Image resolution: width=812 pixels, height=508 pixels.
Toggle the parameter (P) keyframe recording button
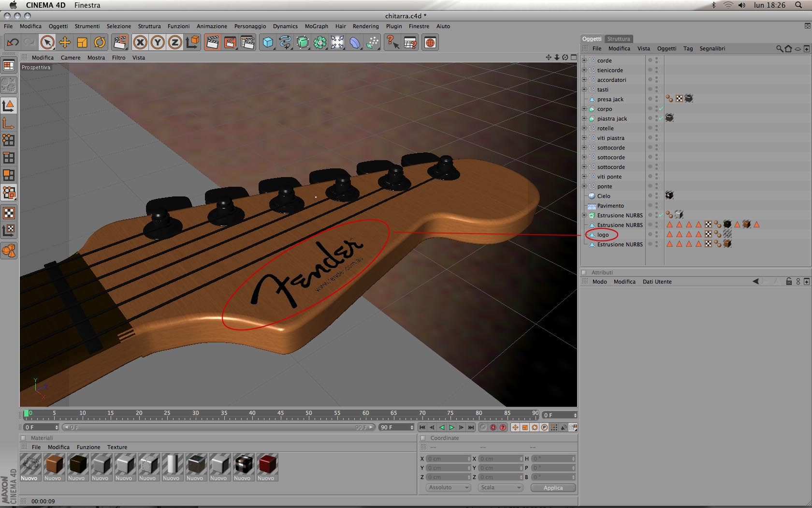click(x=544, y=427)
